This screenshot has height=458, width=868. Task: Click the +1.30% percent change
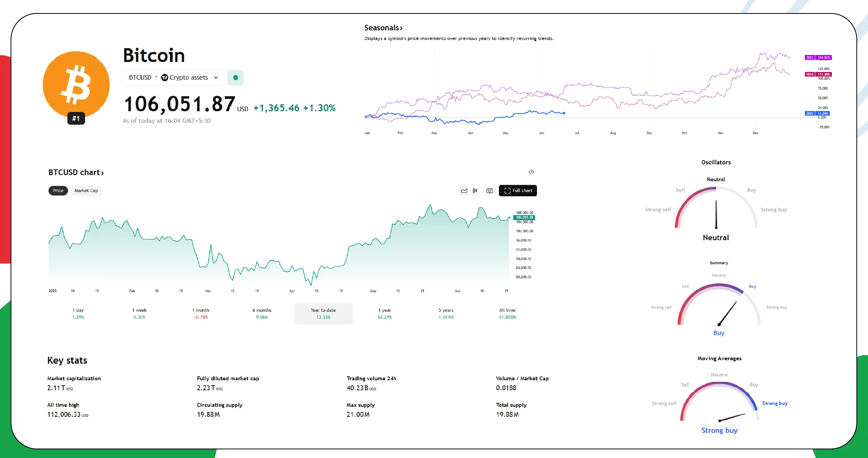(319, 108)
